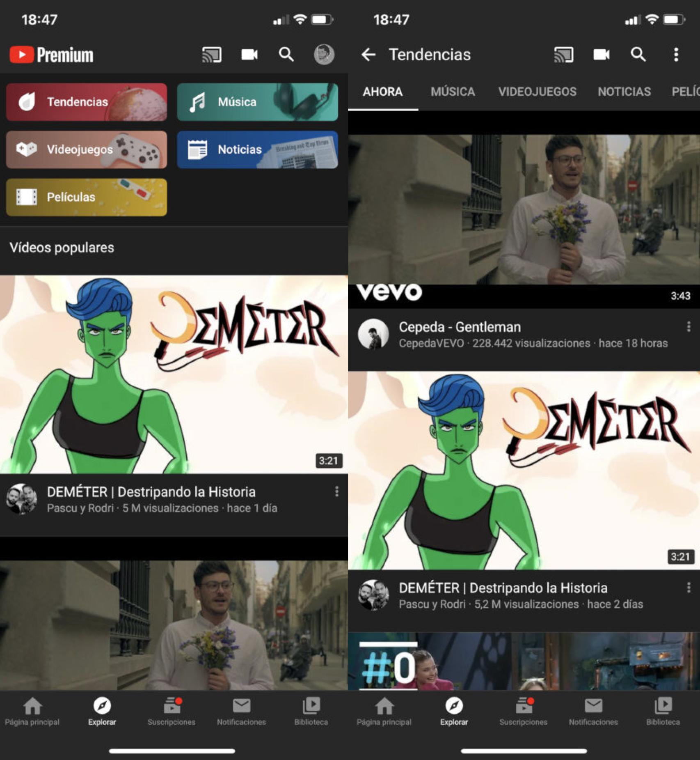This screenshot has width=700, height=760.
Task: Tap Suscripciones in left bottom bar
Action: coord(172,712)
